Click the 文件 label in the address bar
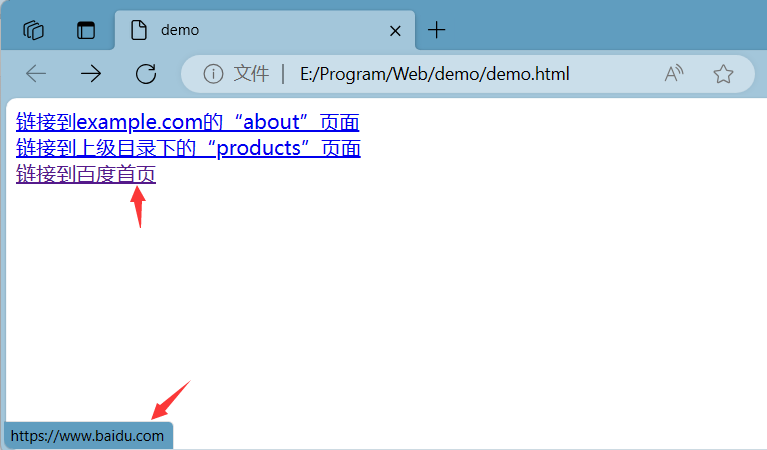This screenshot has width=767, height=450. pos(251,74)
